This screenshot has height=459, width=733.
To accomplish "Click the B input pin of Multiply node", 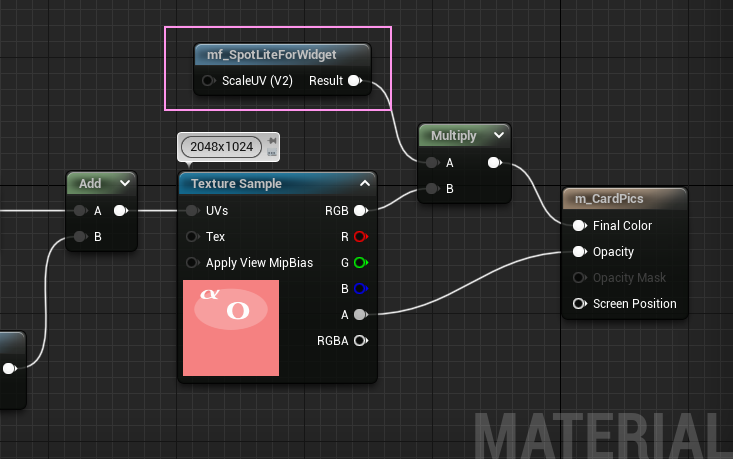I will tap(432, 189).
